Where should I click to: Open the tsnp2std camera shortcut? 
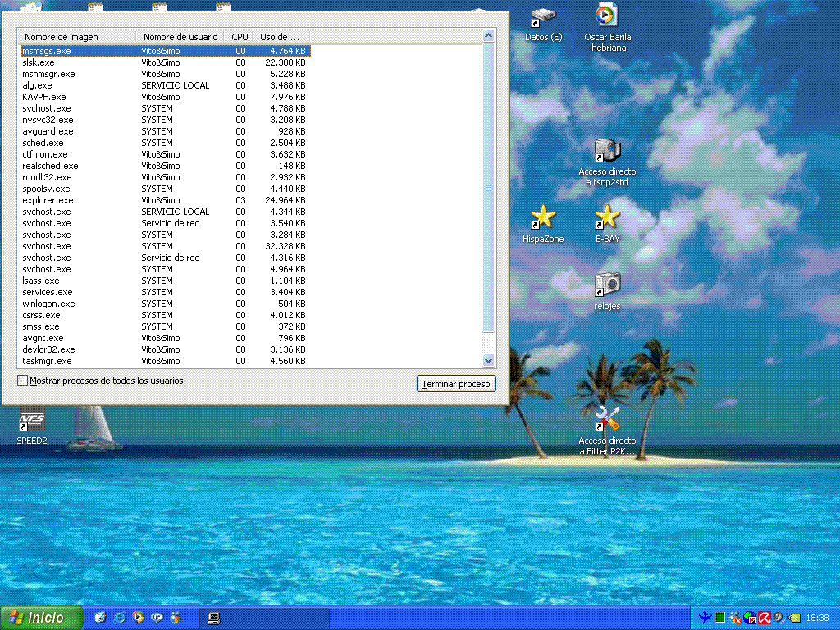pyautogui.click(x=607, y=152)
